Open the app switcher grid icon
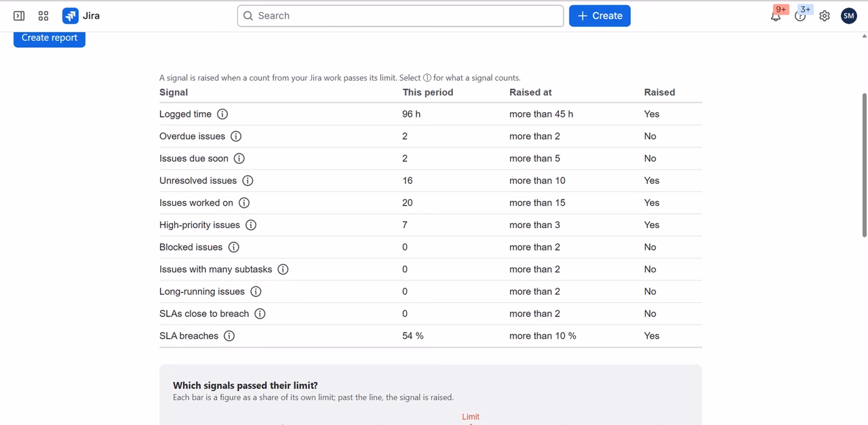Image resolution: width=868 pixels, height=425 pixels. click(43, 16)
